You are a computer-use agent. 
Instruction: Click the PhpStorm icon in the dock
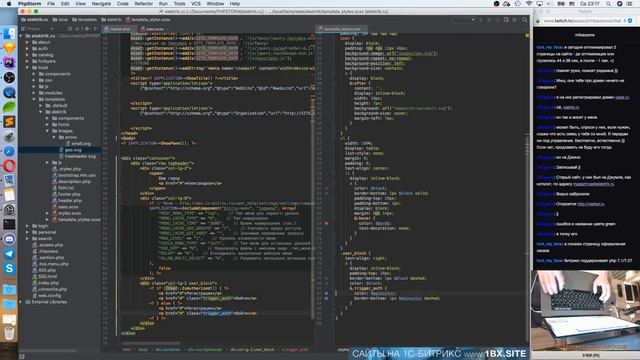coord(9,62)
